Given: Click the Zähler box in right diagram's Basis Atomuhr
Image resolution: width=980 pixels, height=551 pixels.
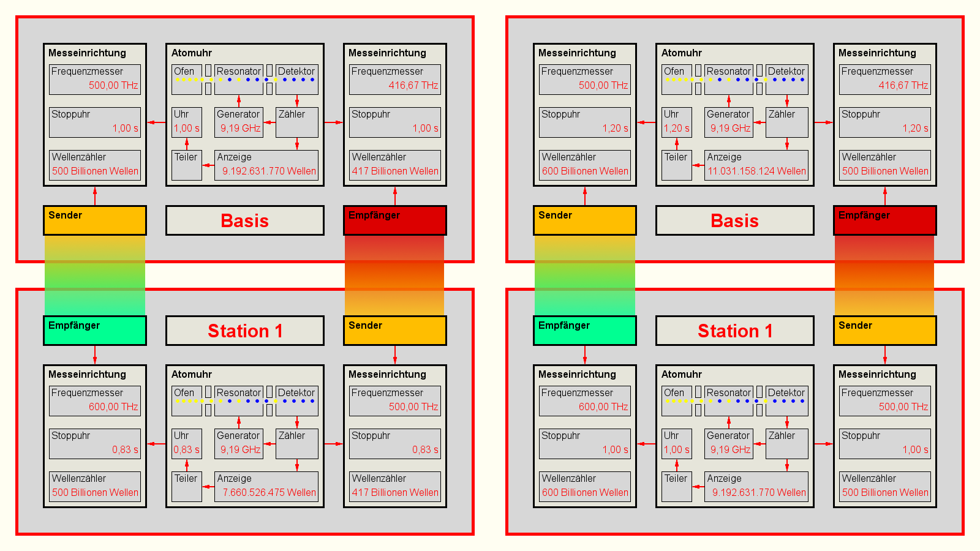Looking at the screenshot, I should [787, 122].
